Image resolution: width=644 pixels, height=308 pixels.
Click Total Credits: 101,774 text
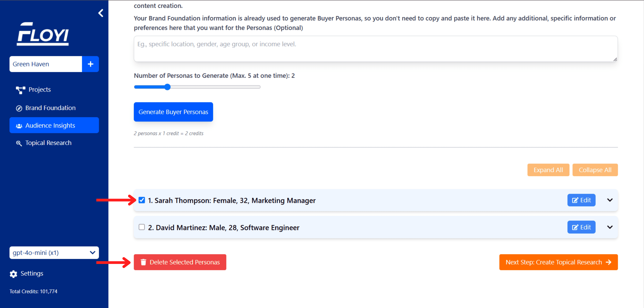click(33, 291)
